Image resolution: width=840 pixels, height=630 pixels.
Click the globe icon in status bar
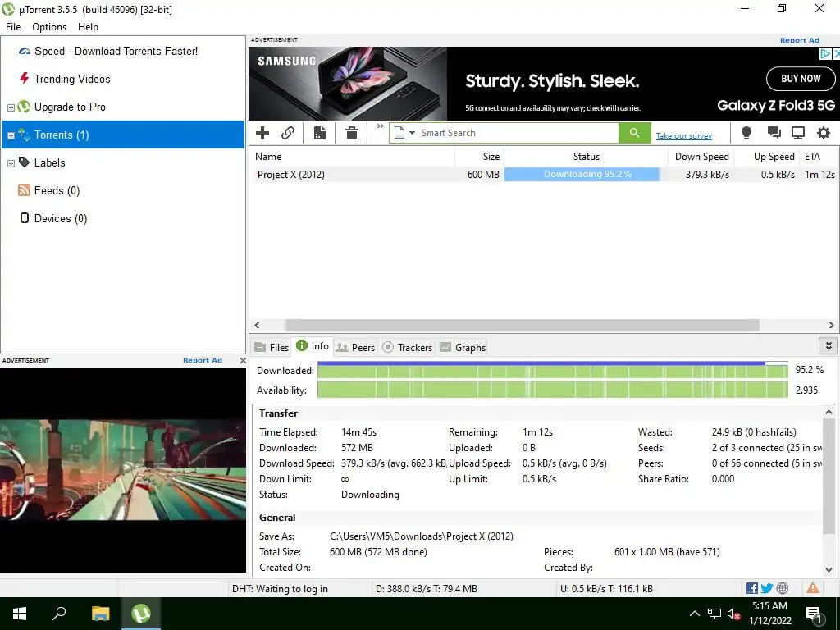coord(782,588)
